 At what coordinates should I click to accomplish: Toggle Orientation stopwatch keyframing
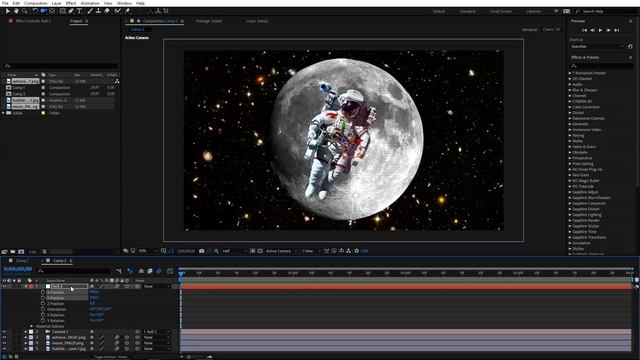click(x=43, y=309)
